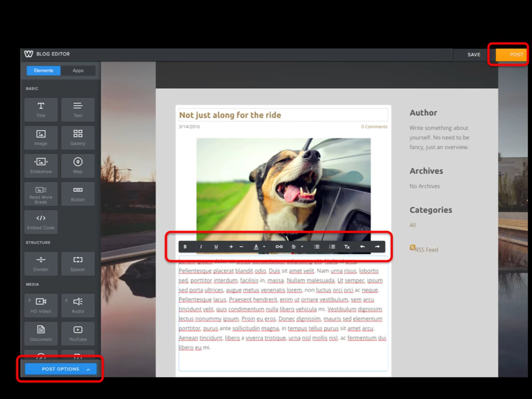
Task: Switch to the Apps tab
Action: pos(78,70)
